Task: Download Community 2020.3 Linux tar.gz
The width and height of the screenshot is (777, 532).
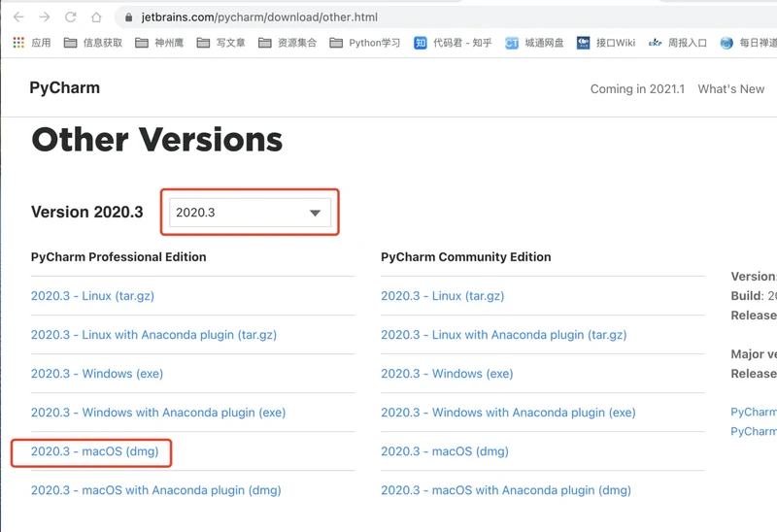Action: tap(443, 296)
